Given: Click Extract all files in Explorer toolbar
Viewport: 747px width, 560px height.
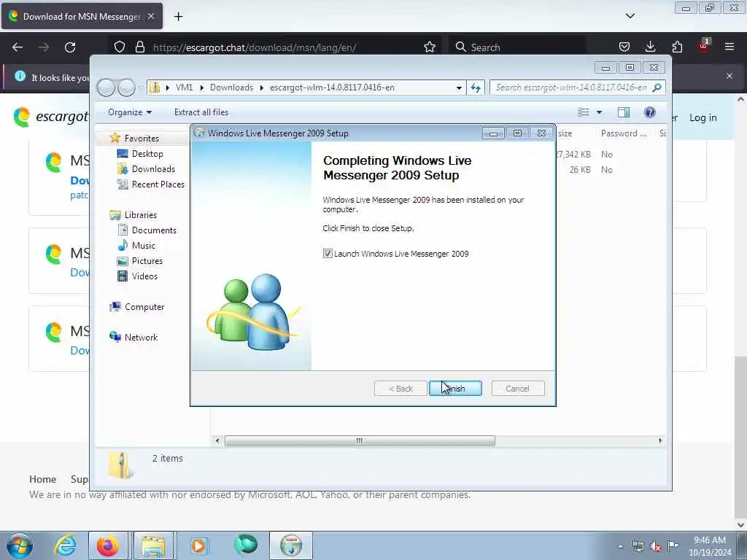Looking at the screenshot, I should pyautogui.click(x=201, y=112).
